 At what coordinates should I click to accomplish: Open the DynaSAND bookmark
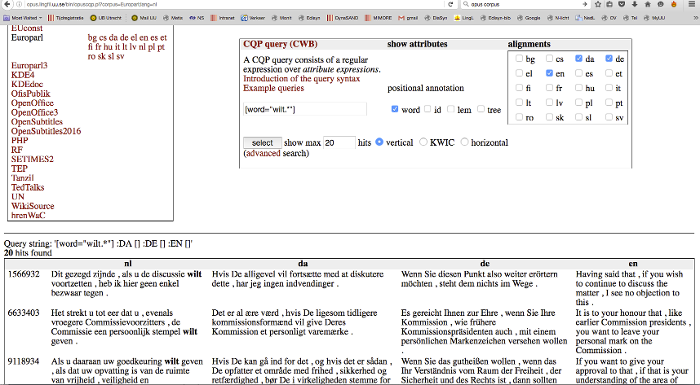[342, 18]
